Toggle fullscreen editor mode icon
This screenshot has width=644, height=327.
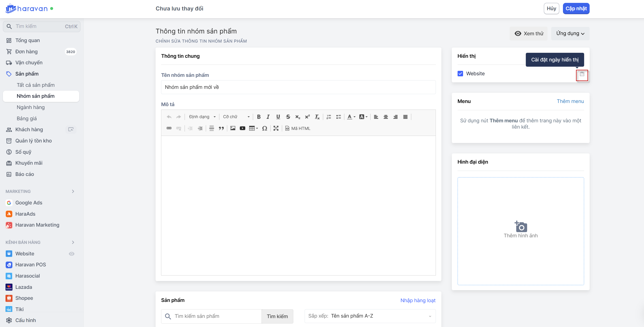pyautogui.click(x=276, y=128)
